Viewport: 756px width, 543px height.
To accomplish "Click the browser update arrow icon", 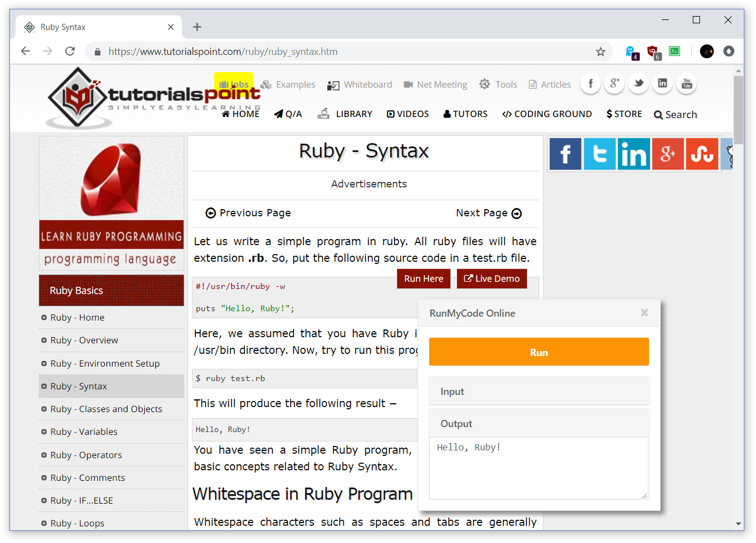I will [x=729, y=52].
